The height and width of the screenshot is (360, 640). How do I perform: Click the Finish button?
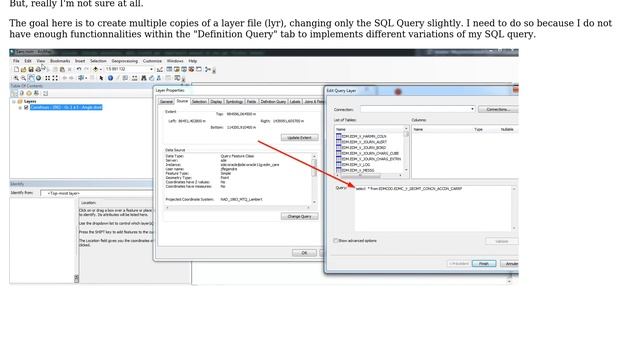[484, 264]
